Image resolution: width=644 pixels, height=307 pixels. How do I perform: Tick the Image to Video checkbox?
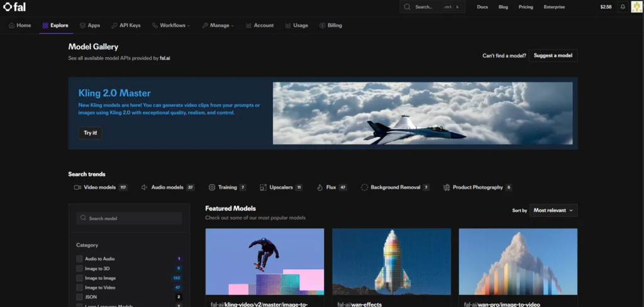[x=79, y=287]
